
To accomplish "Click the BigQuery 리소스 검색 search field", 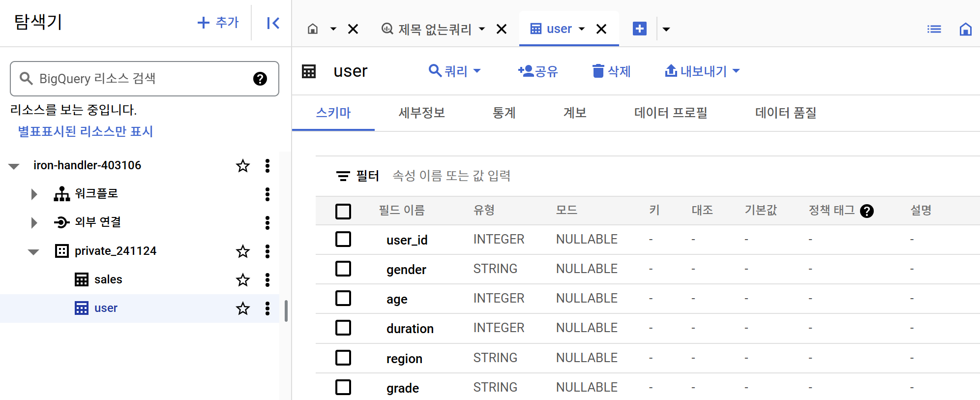I will click(x=145, y=79).
